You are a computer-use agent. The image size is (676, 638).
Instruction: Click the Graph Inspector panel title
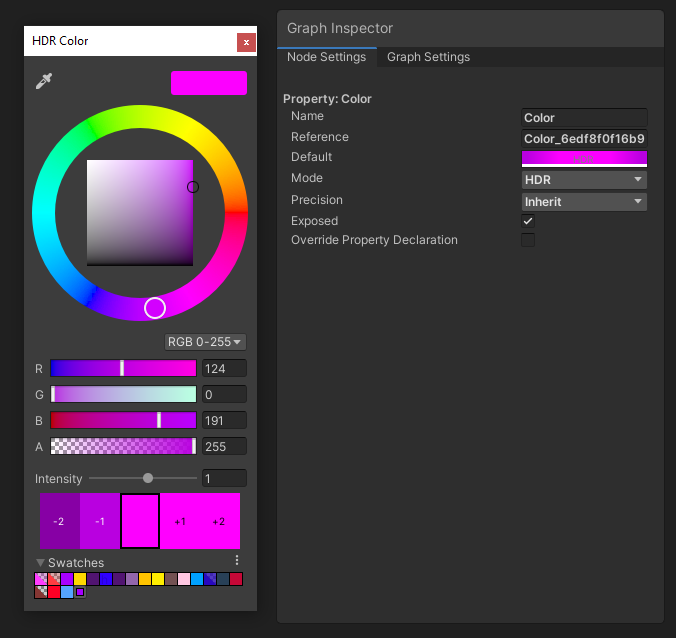tap(340, 28)
